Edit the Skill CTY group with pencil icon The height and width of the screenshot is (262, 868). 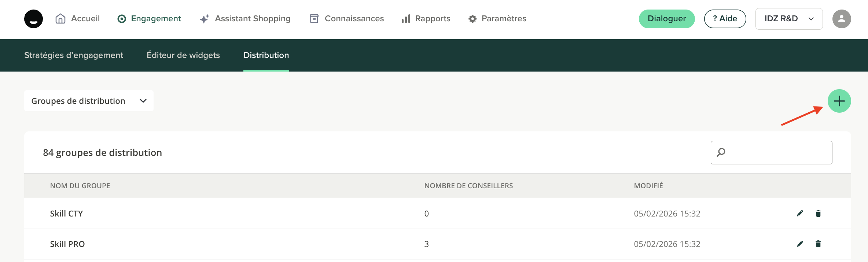[x=800, y=214]
